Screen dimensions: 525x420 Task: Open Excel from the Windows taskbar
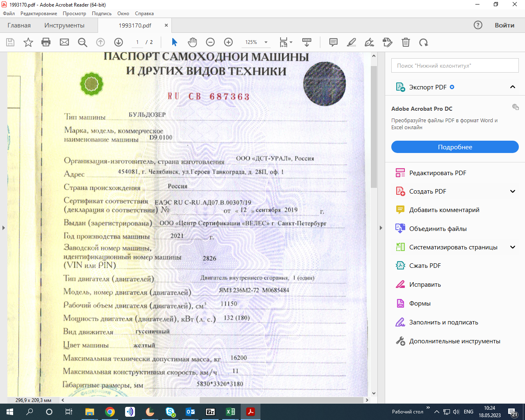[231, 412]
